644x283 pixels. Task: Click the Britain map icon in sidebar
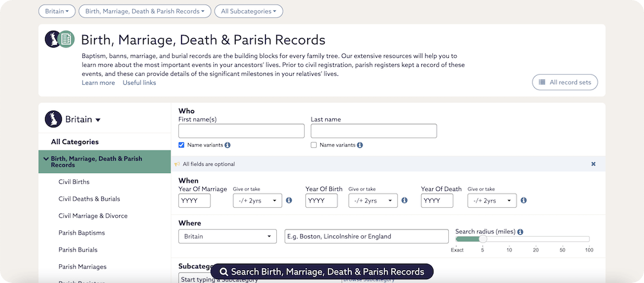[53, 119]
